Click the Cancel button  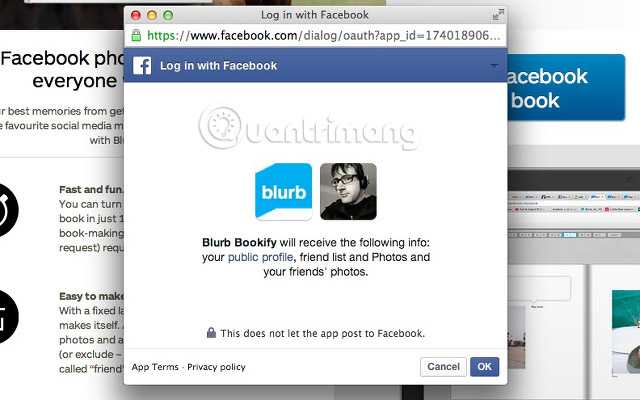443,367
